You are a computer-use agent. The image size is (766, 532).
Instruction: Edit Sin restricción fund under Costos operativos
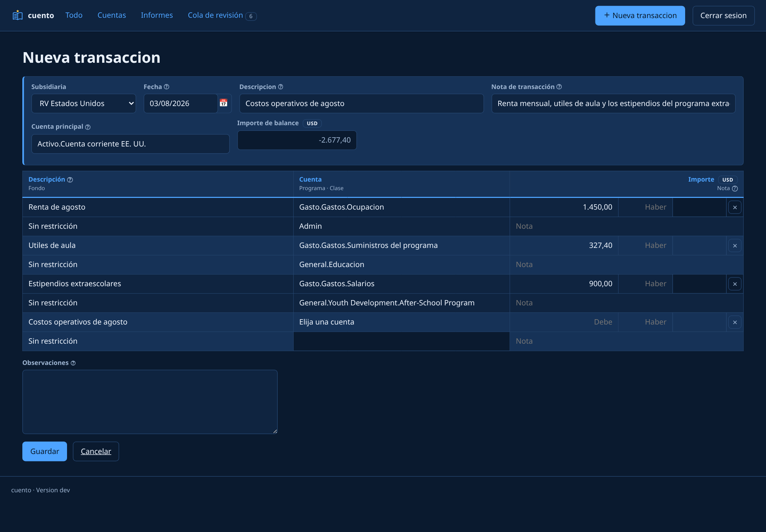click(158, 341)
